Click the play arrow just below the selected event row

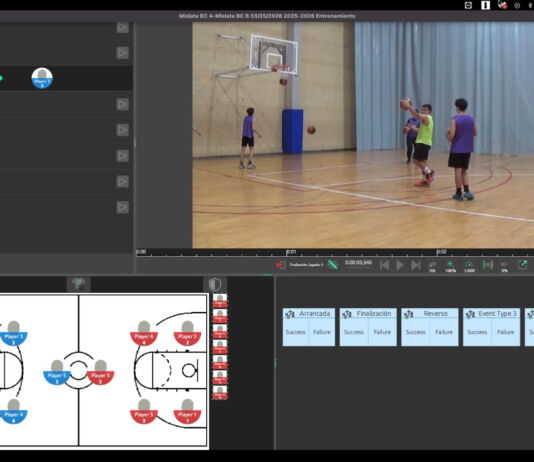click(x=123, y=104)
